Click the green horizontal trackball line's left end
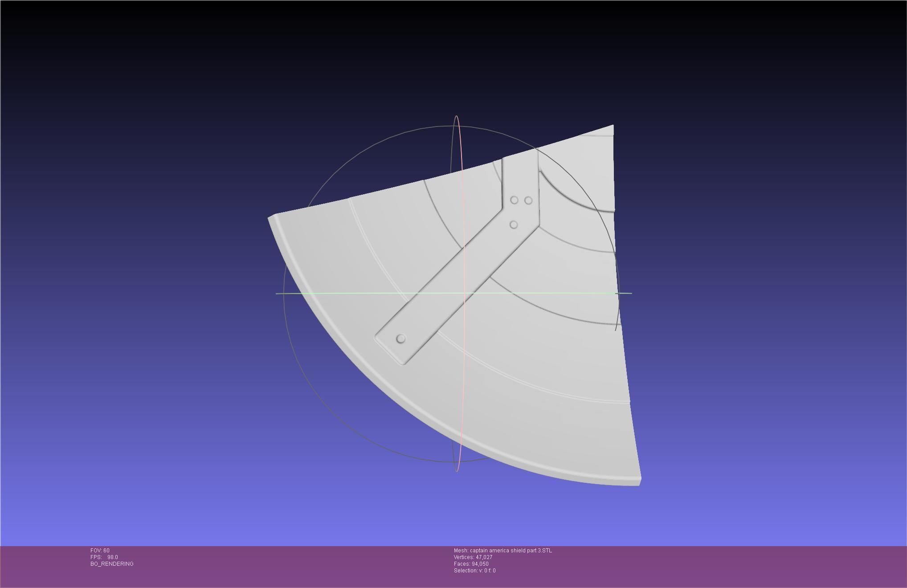Viewport: 907px width, 588px height. click(278, 294)
